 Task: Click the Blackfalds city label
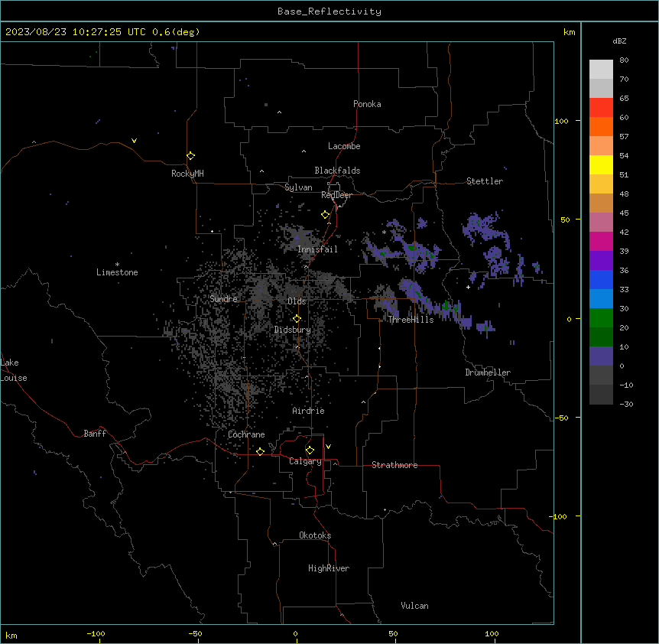(337, 171)
